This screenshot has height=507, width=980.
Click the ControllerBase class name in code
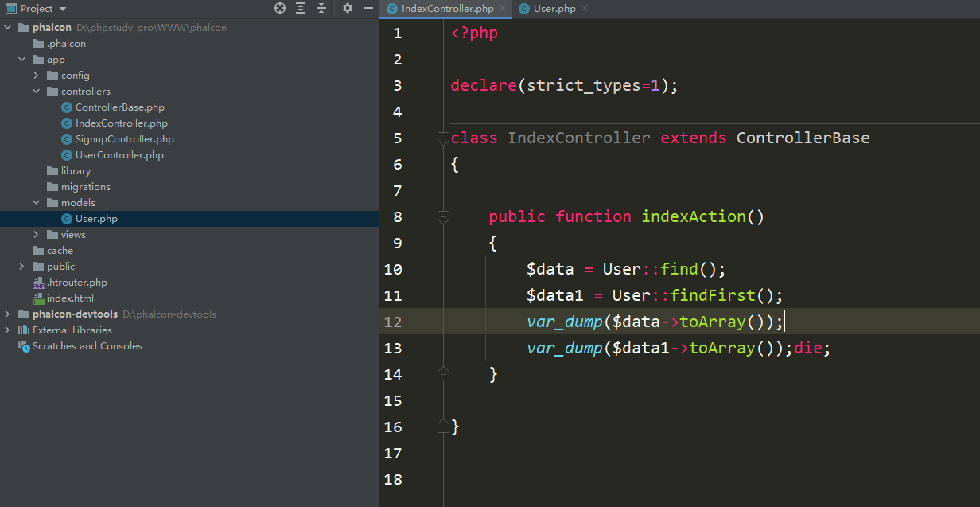click(x=803, y=138)
